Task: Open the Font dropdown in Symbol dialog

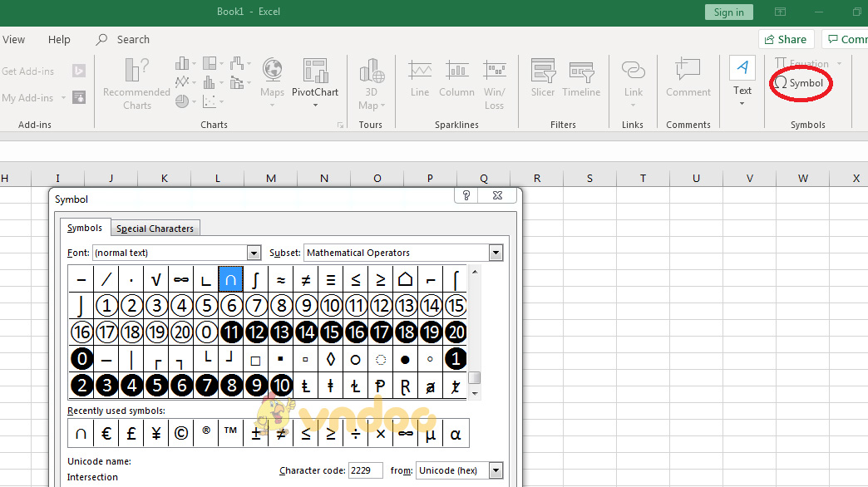Action: (254, 252)
